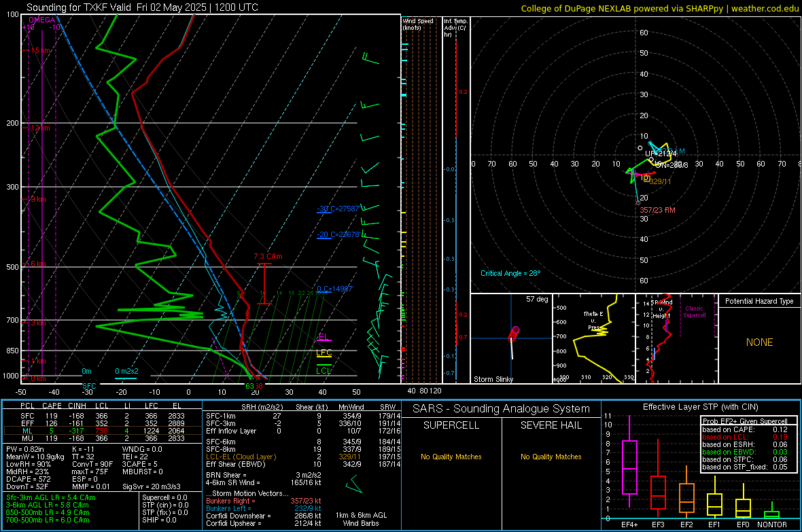Select the highlighted ML parcel row
This screenshot has width=802, height=532.
point(101,431)
